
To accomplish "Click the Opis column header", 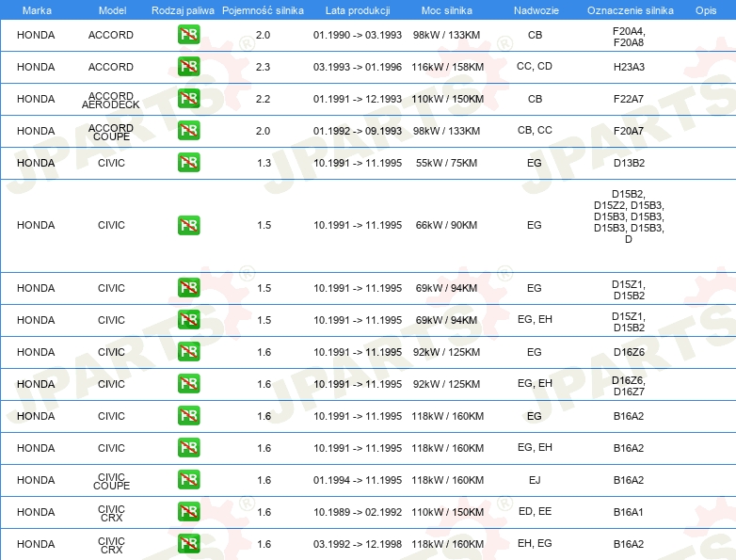I will click(706, 10).
